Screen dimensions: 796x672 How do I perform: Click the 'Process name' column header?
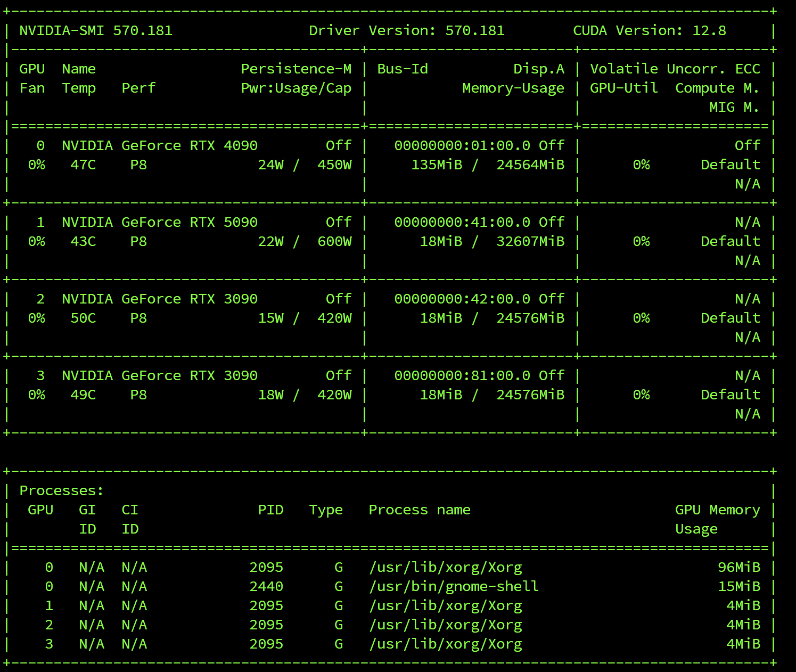pyautogui.click(x=420, y=510)
